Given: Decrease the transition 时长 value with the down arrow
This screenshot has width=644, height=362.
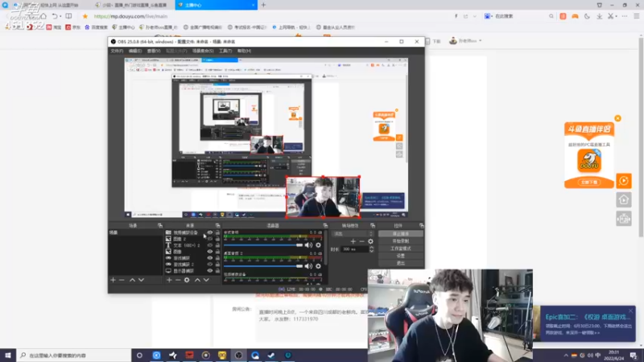Looking at the screenshot, I should click(372, 251).
